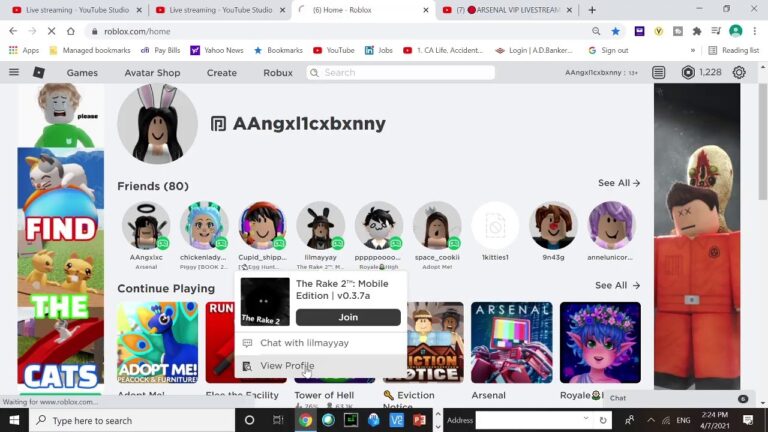
Task: Expand the bookmarks bar overflow chevron
Action: pyautogui.click(x=692, y=50)
